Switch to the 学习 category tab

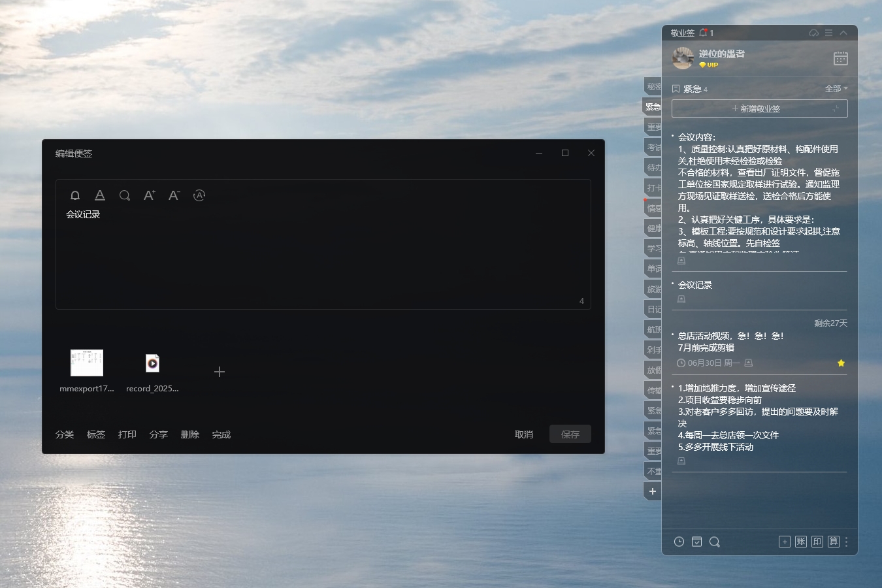pyautogui.click(x=653, y=248)
